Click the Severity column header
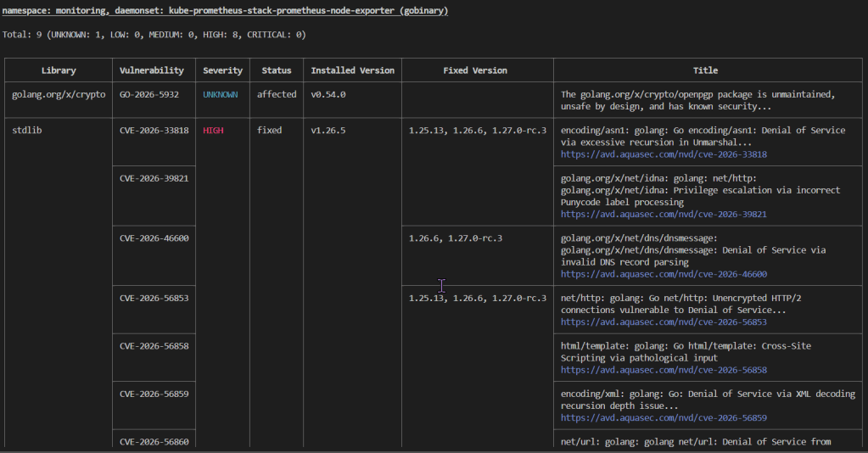The image size is (868, 453). pyautogui.click(x=222, y=70)
